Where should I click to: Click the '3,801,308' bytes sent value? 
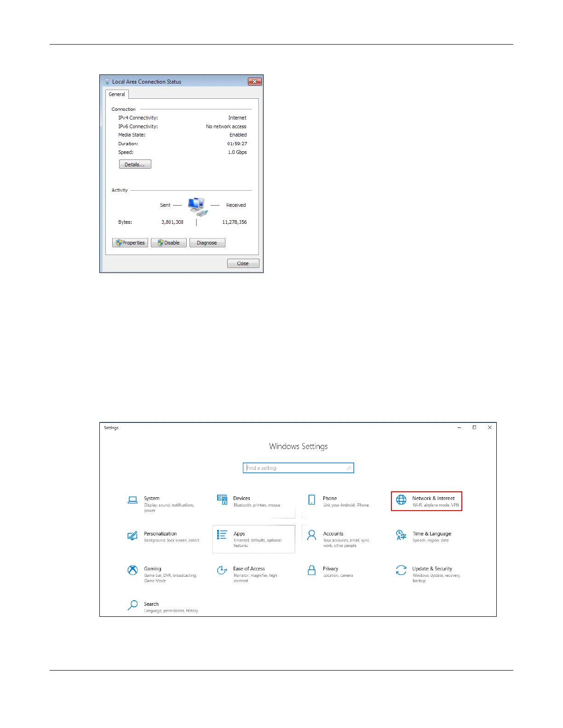click(x=172, y=222)
